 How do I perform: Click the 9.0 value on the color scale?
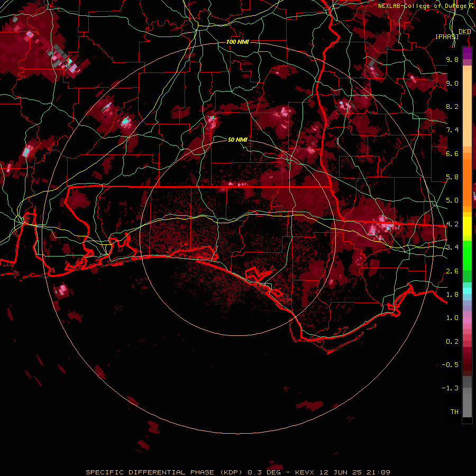pos(452,83)
